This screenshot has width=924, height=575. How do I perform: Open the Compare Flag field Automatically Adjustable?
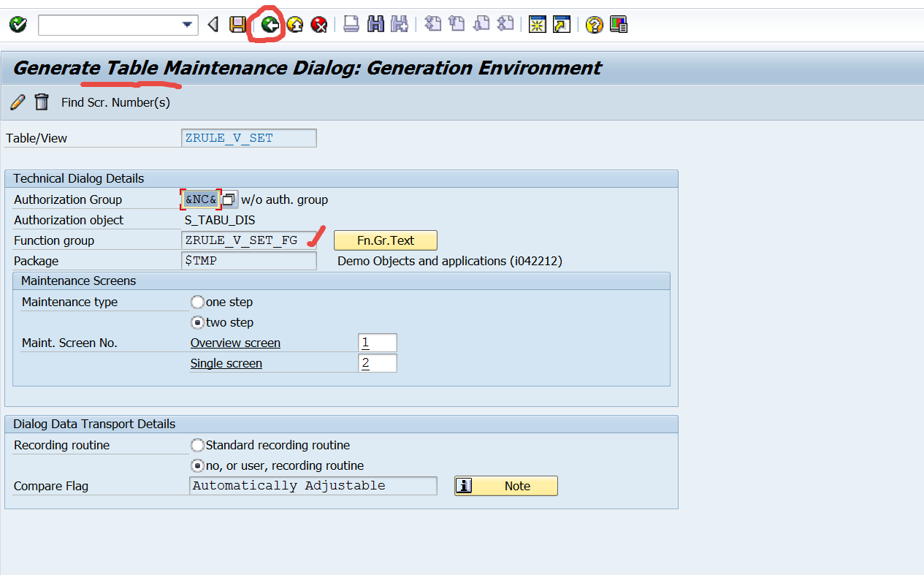(313, 486)
